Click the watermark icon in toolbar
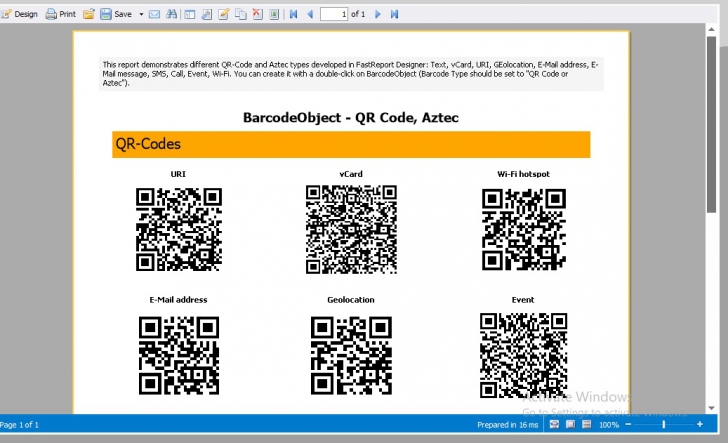Viewport: 728px width, 443px height. 274,14
